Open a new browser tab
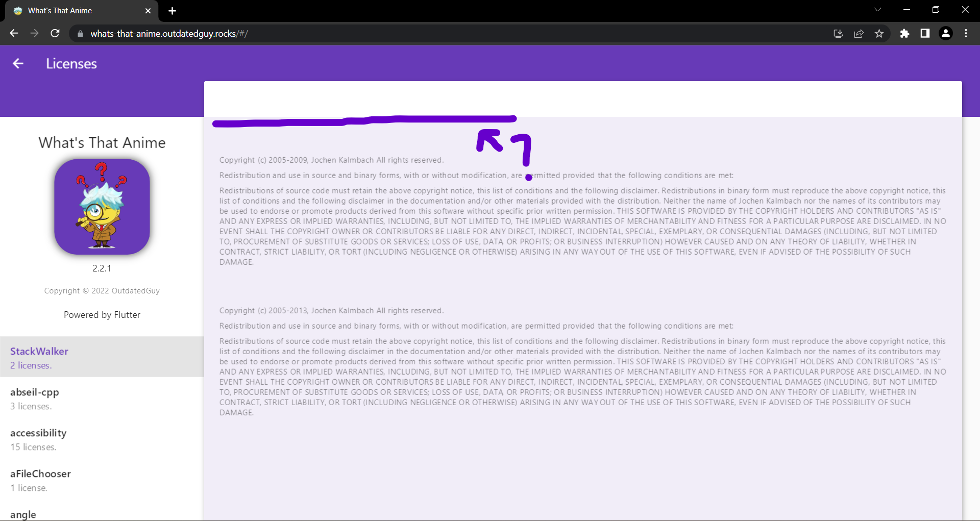980x521 pixels. click(172, 11)
